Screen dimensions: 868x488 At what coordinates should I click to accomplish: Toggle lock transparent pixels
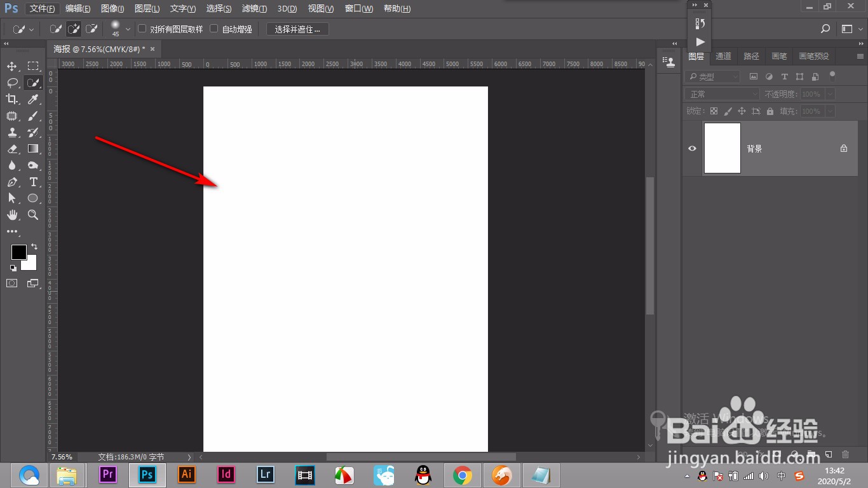coord(714,111)
